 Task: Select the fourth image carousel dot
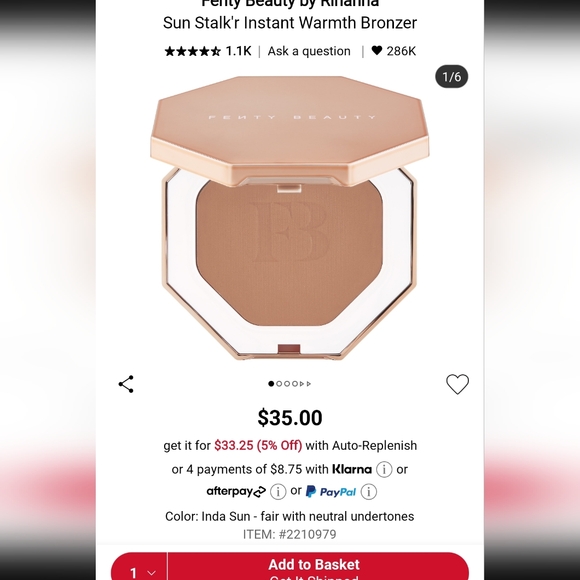pos(295,384)
